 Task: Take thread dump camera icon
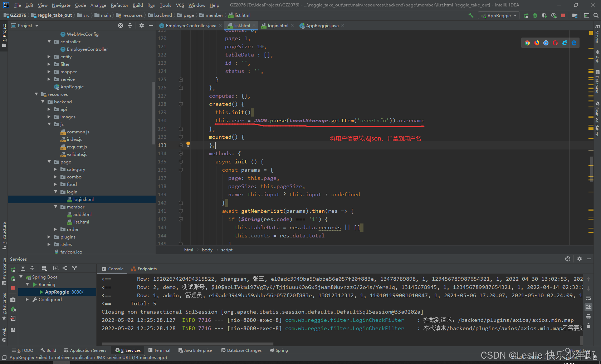13,300
